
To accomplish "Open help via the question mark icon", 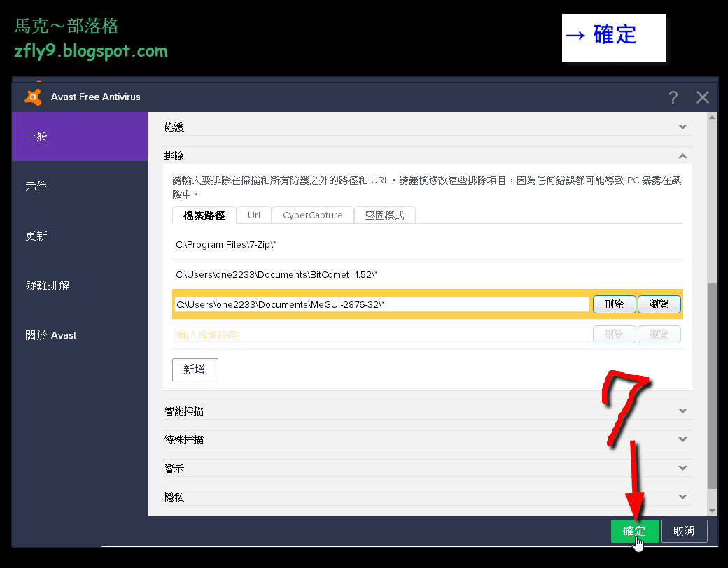I will click(673, 97).
